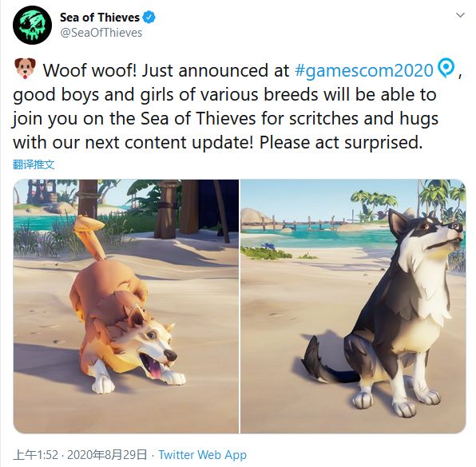Click the 翻译推文 translate tweet link
Screen dimensions: 476x467
(34, 164)
